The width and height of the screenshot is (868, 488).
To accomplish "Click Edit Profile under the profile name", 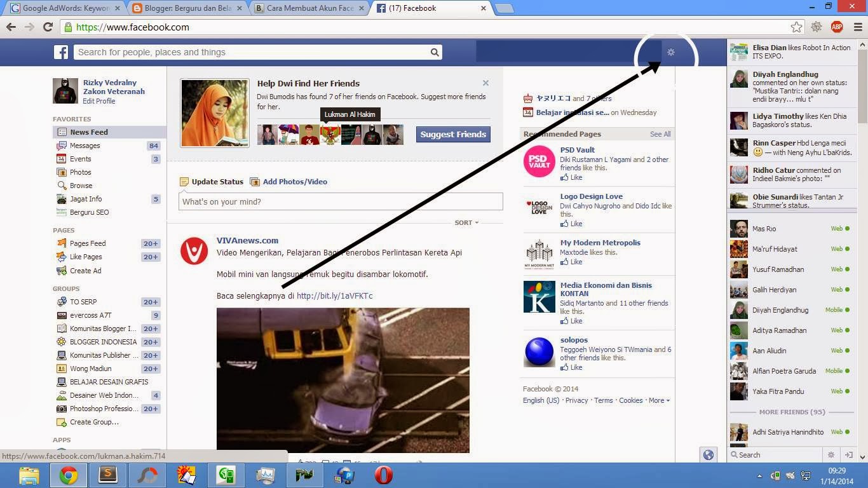I will click(99, 101).
